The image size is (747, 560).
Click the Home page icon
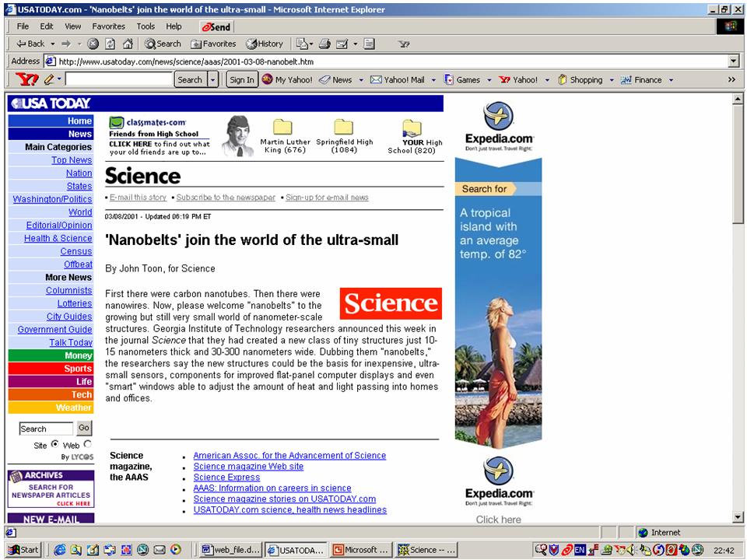pyautogui.click(x=128, y=44)
